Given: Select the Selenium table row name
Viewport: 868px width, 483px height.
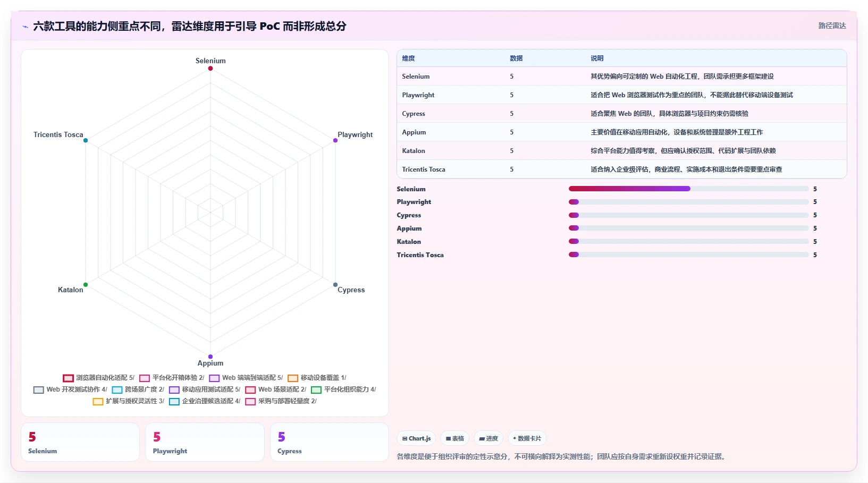Looking at the screenshot, I should (x=416, y=77).
